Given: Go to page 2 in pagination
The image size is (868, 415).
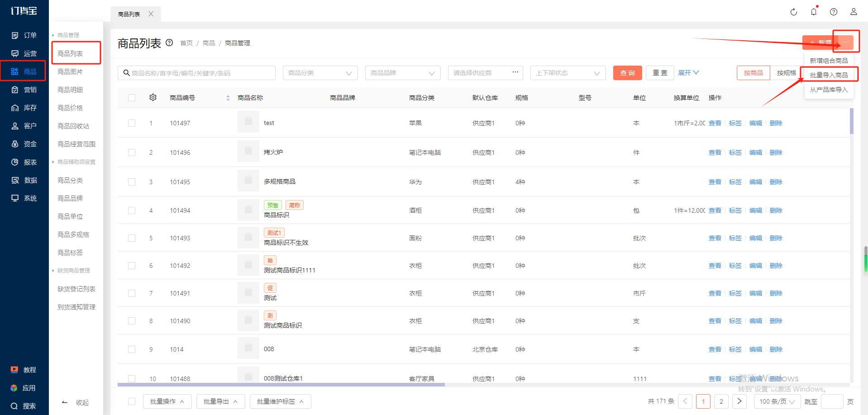Looking at the screenshot, I should 721,401.
